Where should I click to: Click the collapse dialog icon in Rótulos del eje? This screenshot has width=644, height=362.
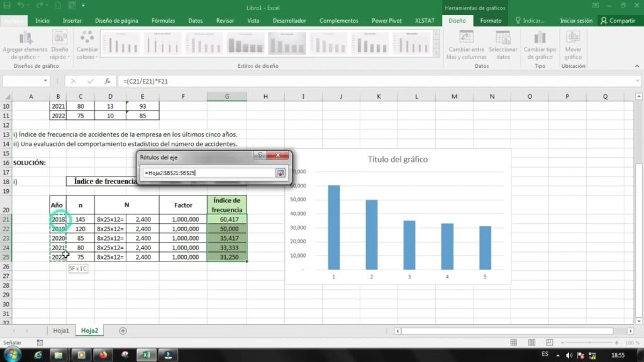point(280,173)
